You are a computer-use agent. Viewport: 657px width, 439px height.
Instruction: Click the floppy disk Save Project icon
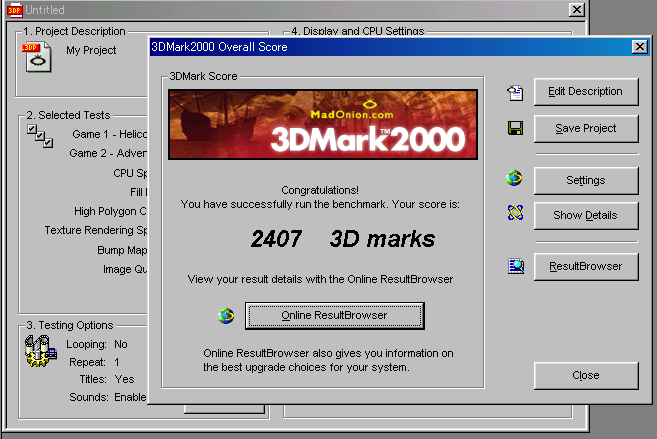515,128
